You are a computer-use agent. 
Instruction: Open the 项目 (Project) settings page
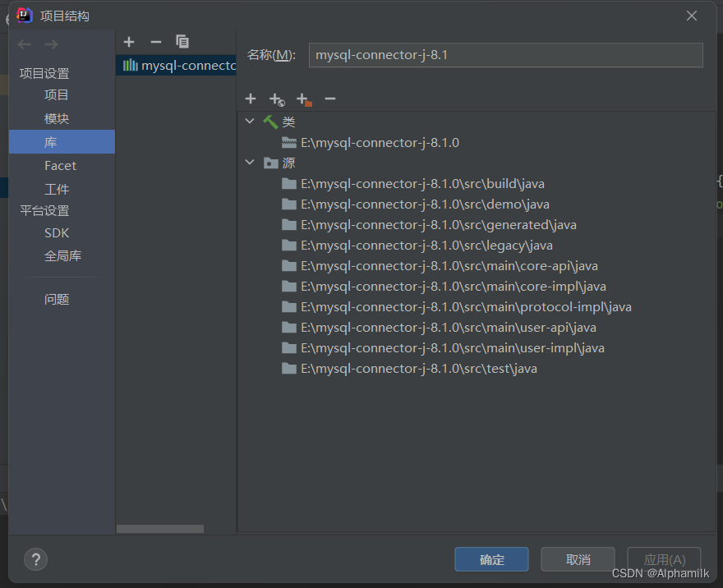click(x=57, y=94)
